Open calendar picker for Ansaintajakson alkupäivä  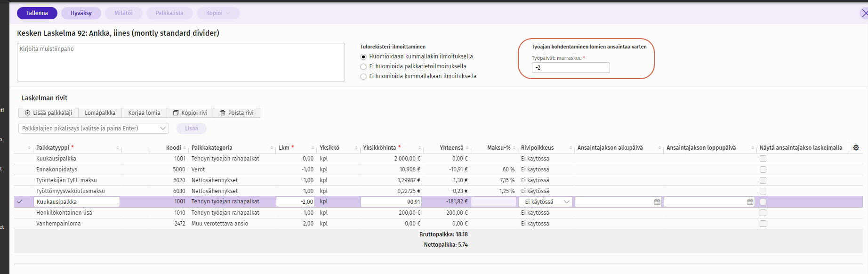click(657, 202)
